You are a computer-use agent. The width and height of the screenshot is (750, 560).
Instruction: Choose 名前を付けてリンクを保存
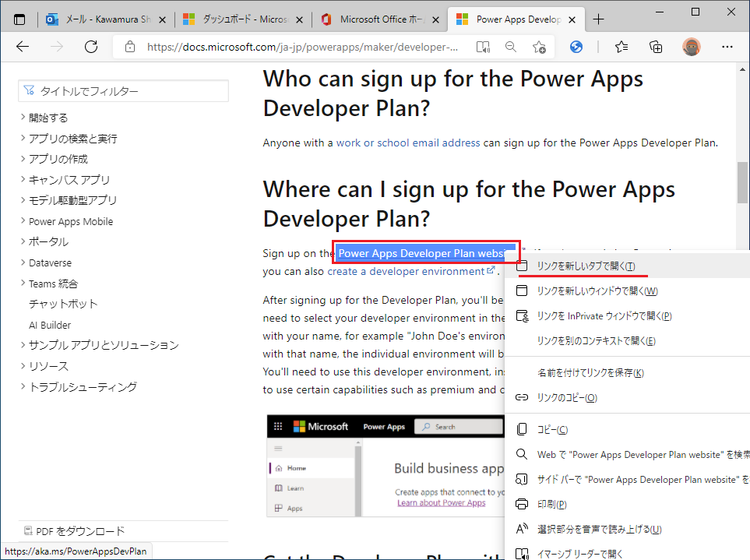[627, 372]
